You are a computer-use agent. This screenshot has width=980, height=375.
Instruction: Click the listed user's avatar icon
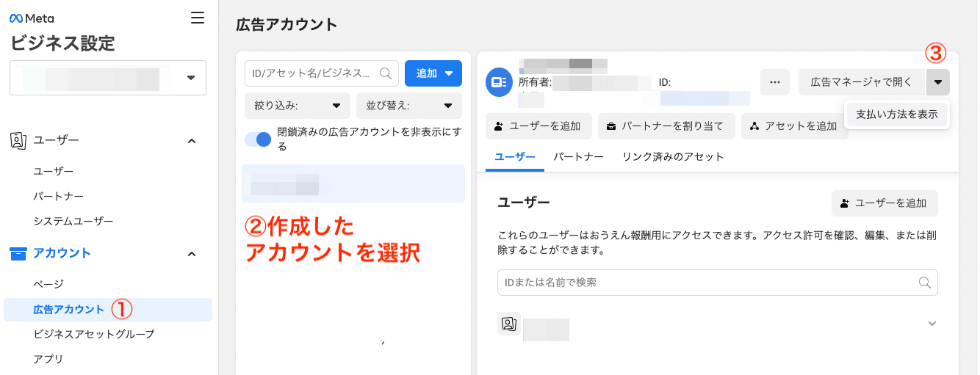pos(508,324)
